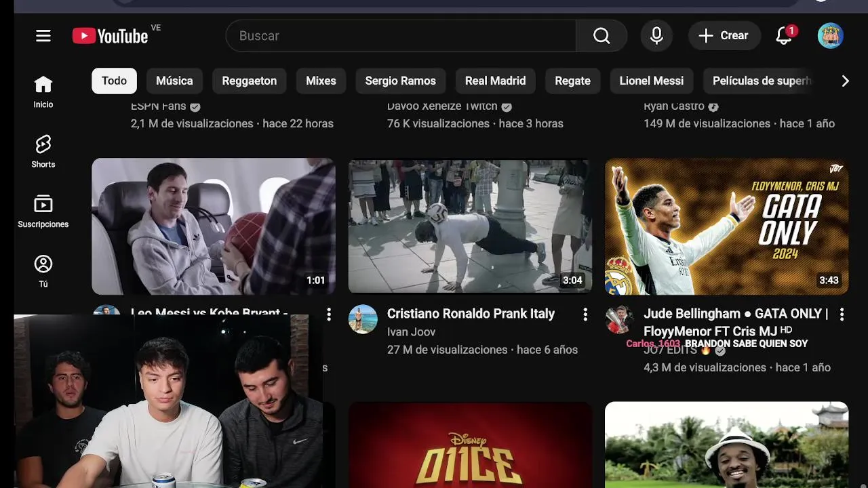Open options for Cristiano Ronaldo Prank Italy
This screenshot has height=488, width=868.
tap(585, 314)
